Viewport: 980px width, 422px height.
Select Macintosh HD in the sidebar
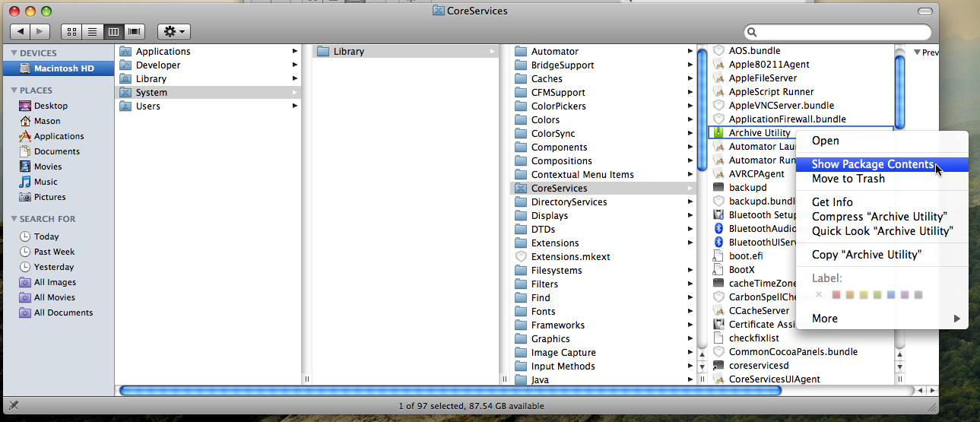pos(58,68)
